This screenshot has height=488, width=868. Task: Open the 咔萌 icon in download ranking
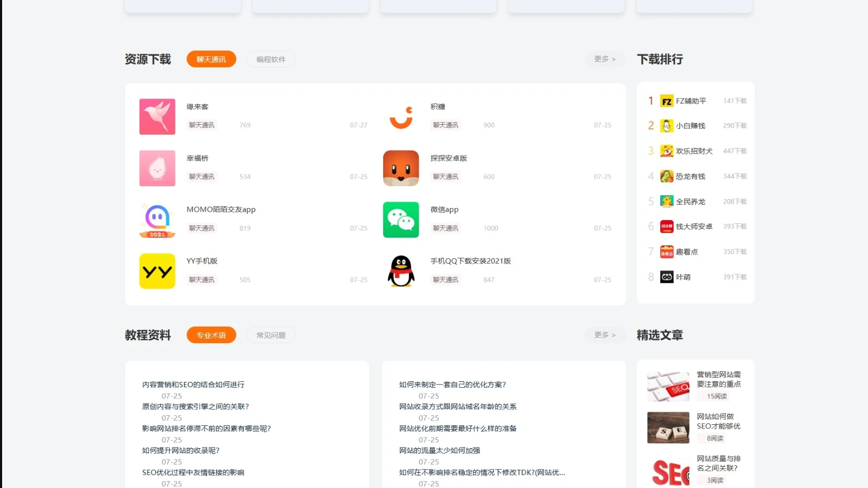click(667, 277)
